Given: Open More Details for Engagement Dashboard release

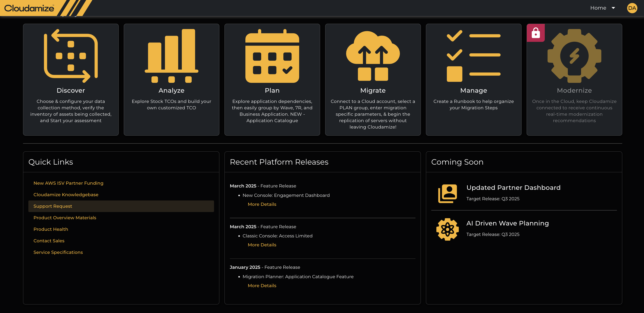Looking at the screenshot, I should [x=262, y=204].
